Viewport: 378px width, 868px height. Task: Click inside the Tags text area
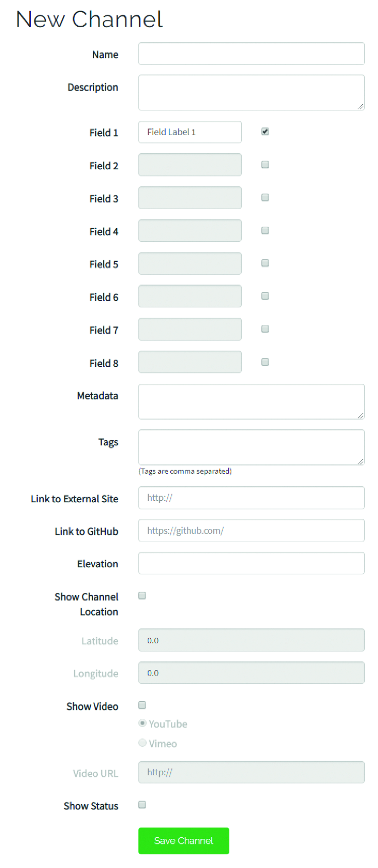pos(251,447)
